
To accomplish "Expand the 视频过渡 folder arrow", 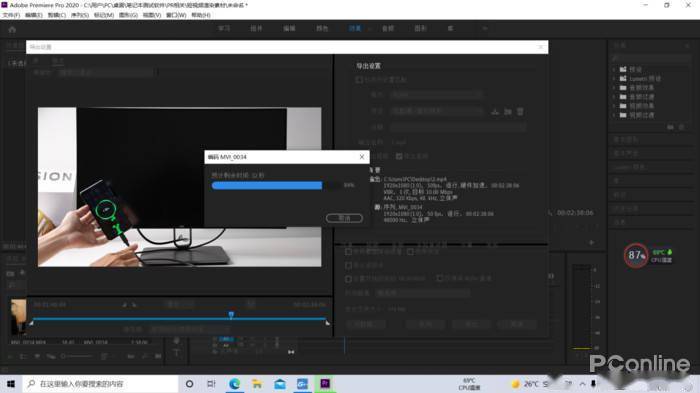I will pyautogui.click(x=614, y=115).
